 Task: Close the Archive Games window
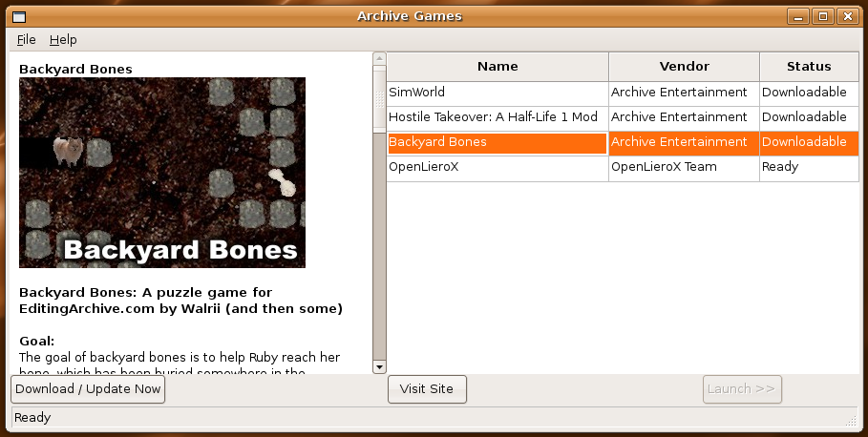848,16
